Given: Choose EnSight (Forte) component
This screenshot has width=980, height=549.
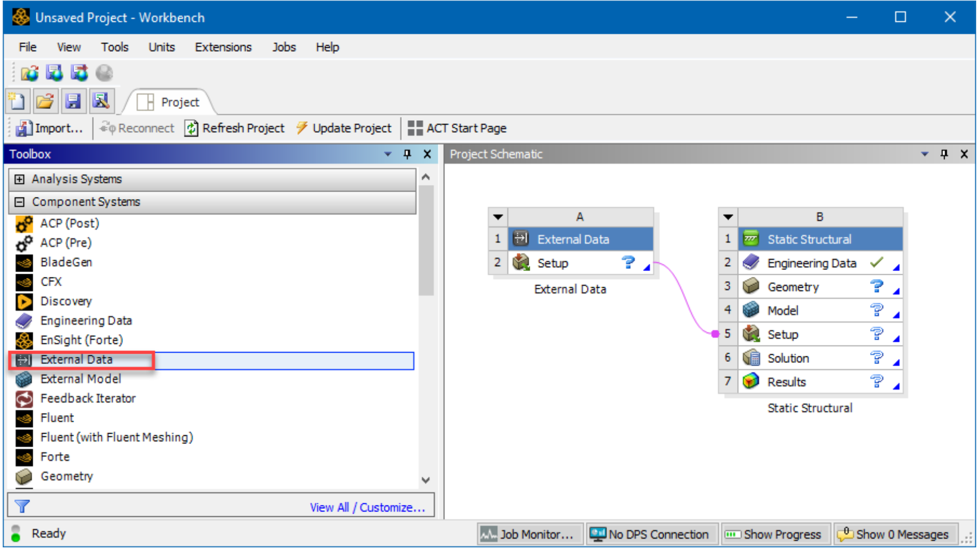Looking at the screenshot, I should click(82, 341).
